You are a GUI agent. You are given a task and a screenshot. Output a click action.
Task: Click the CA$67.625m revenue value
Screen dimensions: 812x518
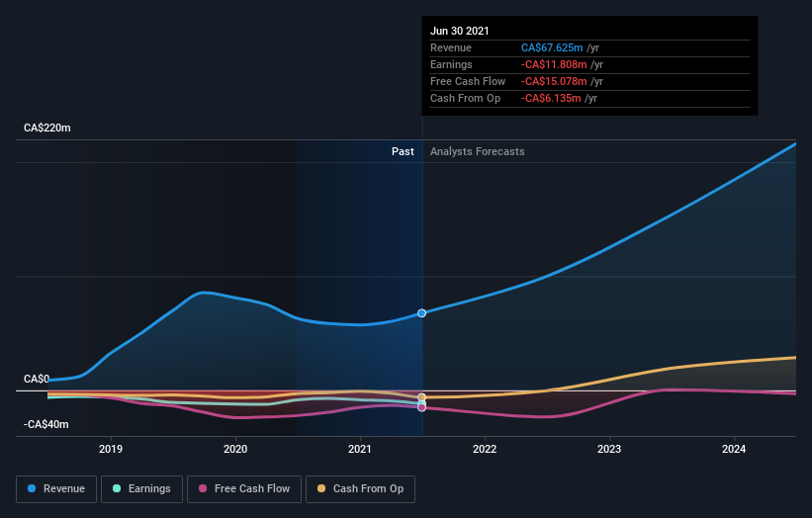(x=552, y=47)
